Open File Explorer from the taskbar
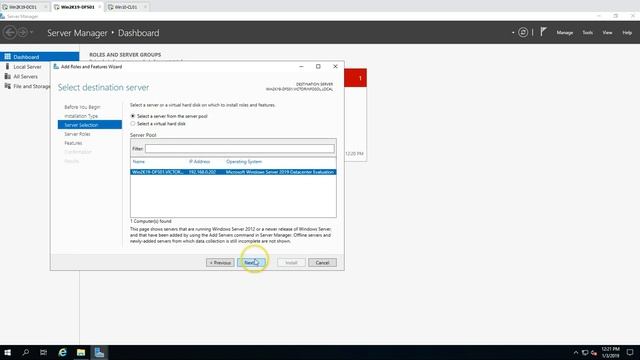 coord(81,352)
